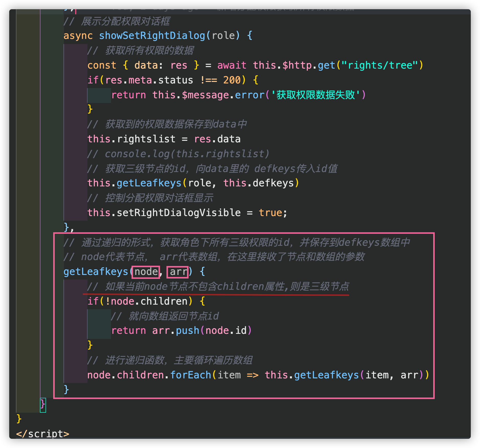The width and height of the screenshot is (480, 448).
Task: Click !node.children condition
Action: point(146,301)
